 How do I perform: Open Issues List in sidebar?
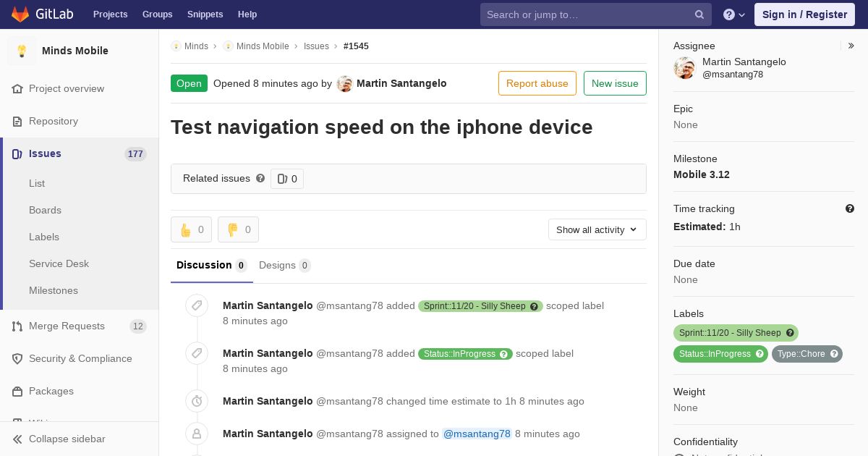37,183
